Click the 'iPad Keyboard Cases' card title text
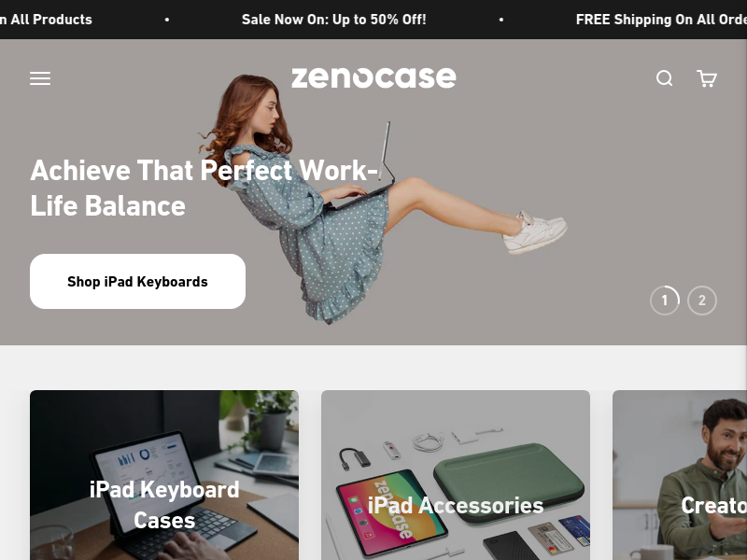Screen dimensions: 747x560 (x=164, y=505)
